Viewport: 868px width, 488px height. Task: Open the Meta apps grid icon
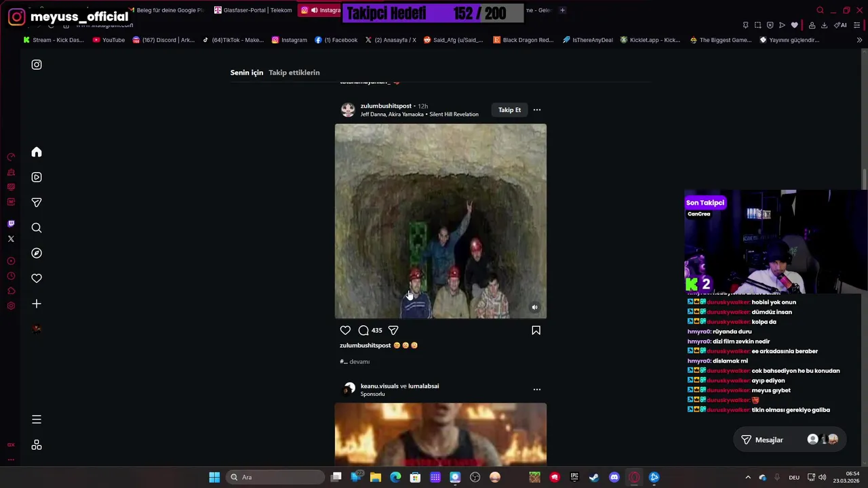click(x=37, y=445)
